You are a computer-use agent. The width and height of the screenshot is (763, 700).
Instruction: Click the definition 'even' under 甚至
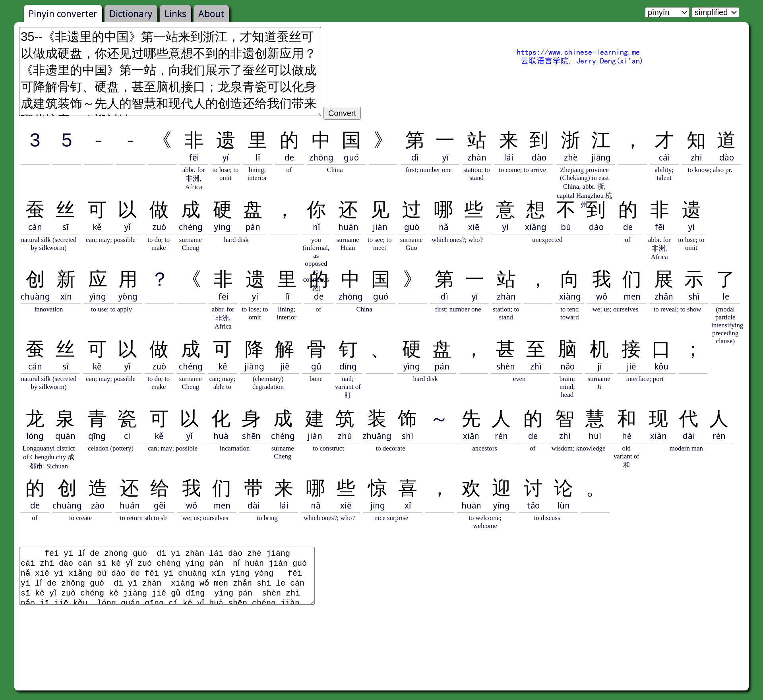pyautogui.click(x=519, y=379)
